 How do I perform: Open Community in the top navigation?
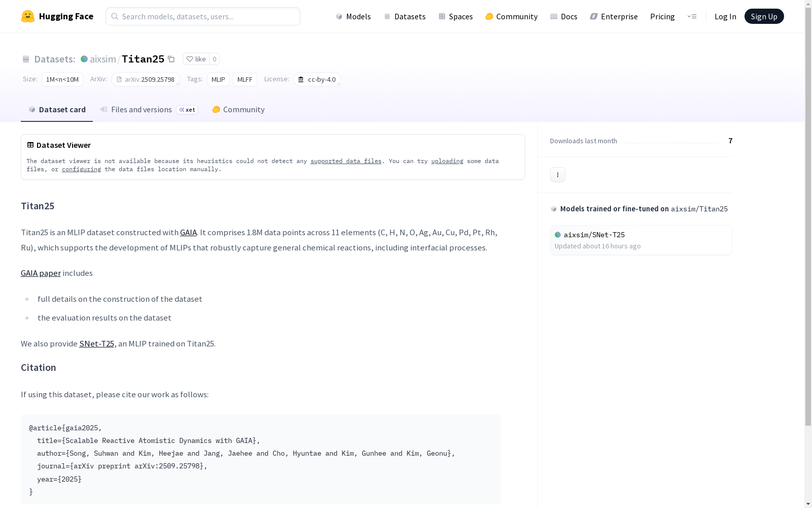pyautogui.click(x=512, y=16)
